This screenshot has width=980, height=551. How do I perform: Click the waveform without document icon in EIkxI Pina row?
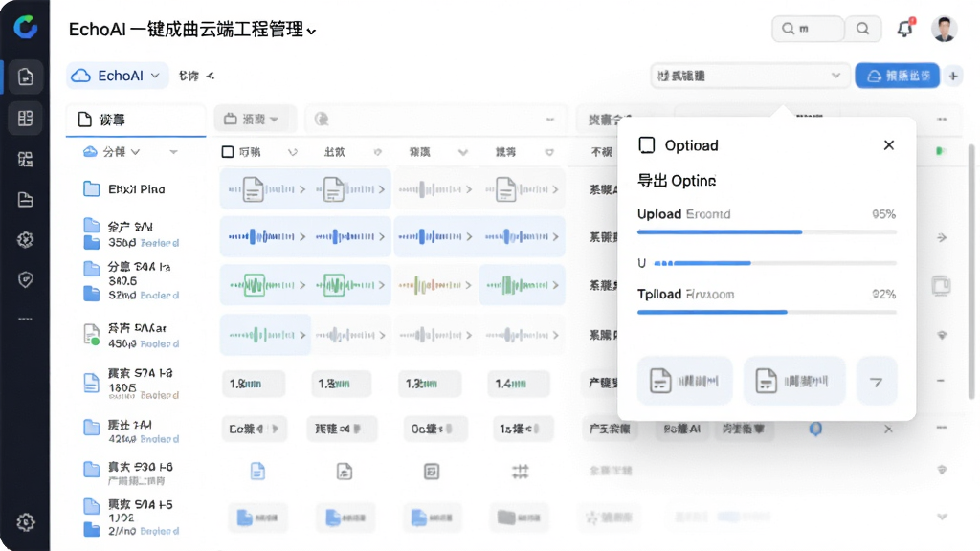(434, 189)
